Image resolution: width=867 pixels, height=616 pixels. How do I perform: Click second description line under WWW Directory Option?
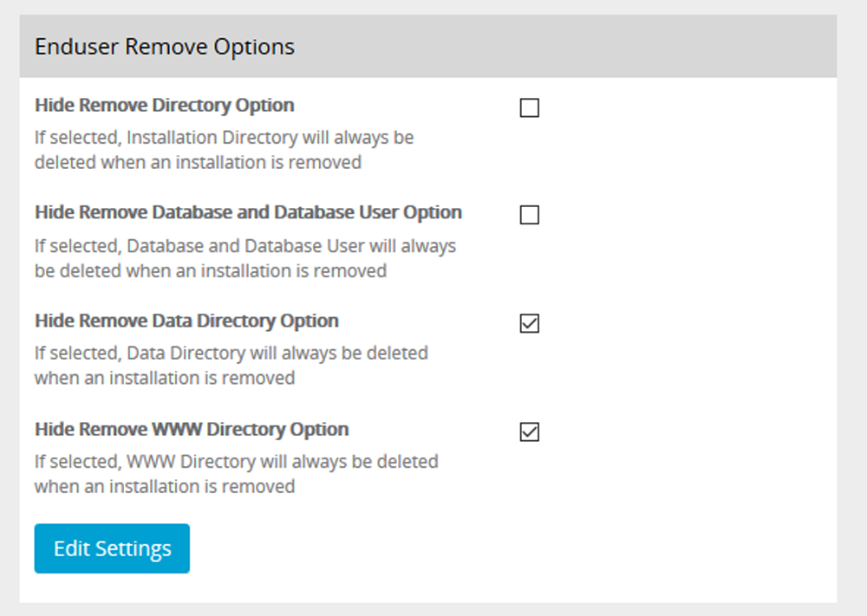(x=165, y=486)
